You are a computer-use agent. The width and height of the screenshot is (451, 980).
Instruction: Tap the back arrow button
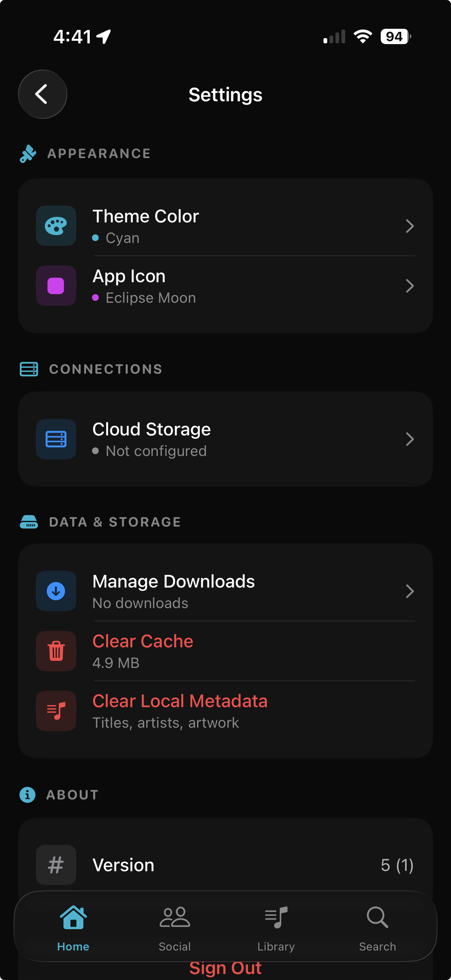click(x=42, y=94)
